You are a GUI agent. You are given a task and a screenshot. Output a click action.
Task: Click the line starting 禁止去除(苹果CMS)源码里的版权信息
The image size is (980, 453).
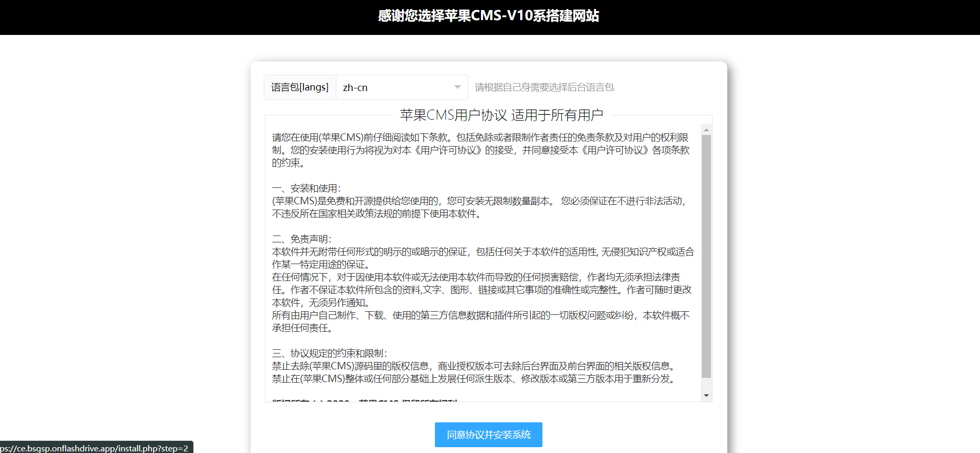pyautogui.click(x=475, y=366)
